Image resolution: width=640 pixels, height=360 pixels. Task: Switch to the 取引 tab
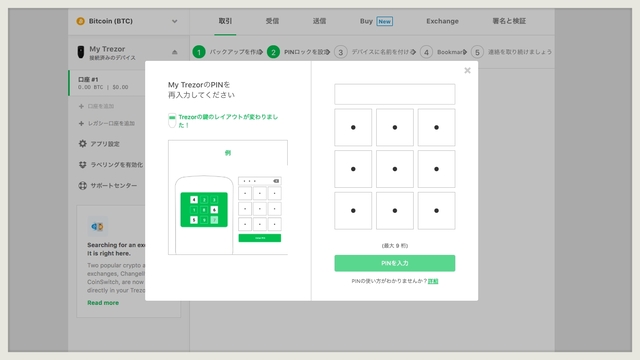click(x=225, y=21)
